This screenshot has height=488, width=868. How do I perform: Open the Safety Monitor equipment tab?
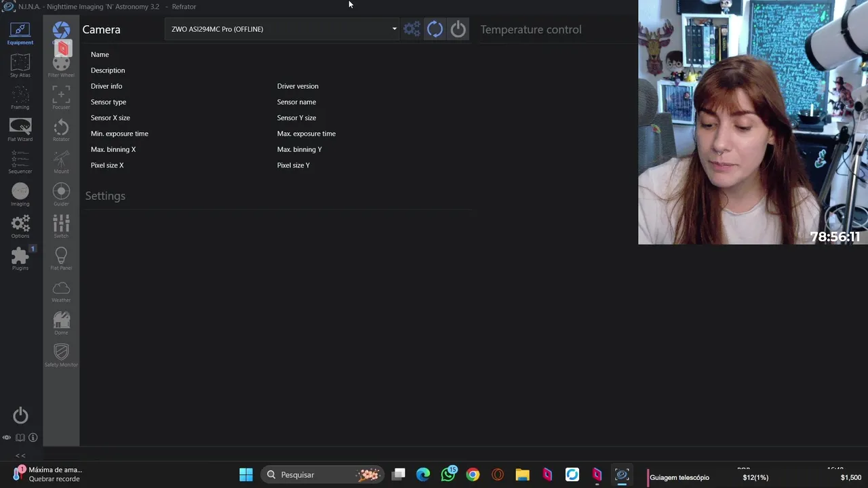point(61,355)
